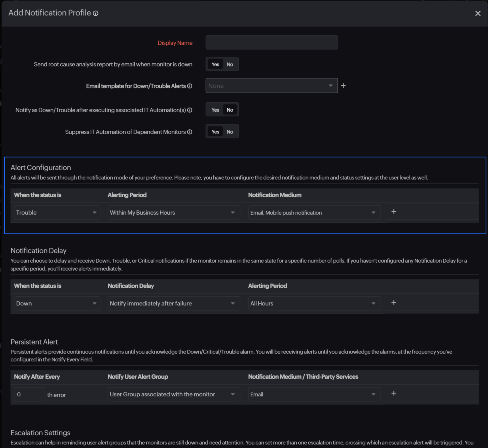Add another Alert Configuration row
Image resolution: width=488 pixels, height=448 pixels.
tap(393, 212)
